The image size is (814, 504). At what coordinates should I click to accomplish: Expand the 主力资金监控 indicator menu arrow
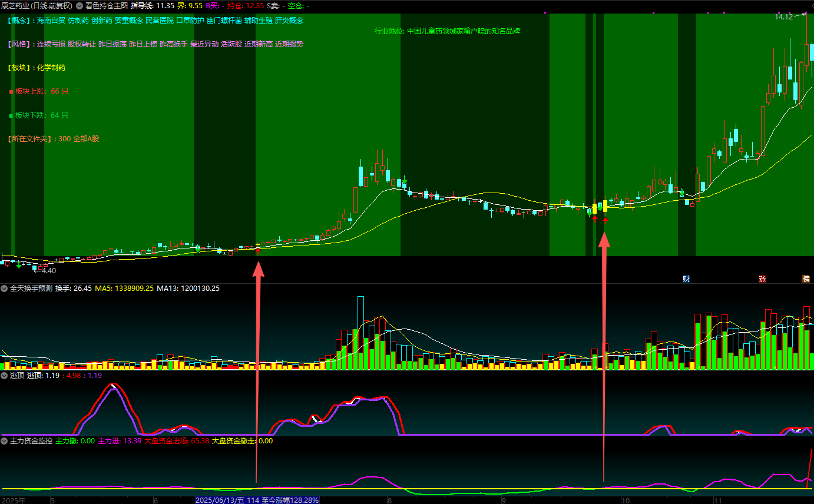[4, 440]
